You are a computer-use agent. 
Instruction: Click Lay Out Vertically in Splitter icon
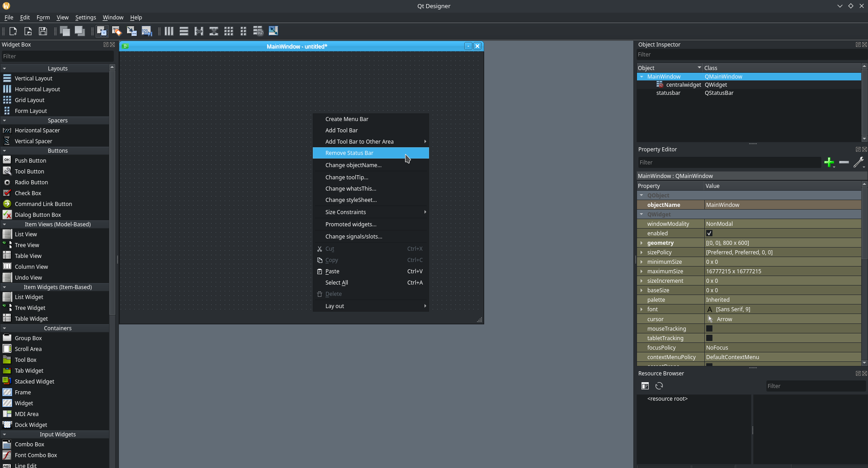(x=214, y=31)
